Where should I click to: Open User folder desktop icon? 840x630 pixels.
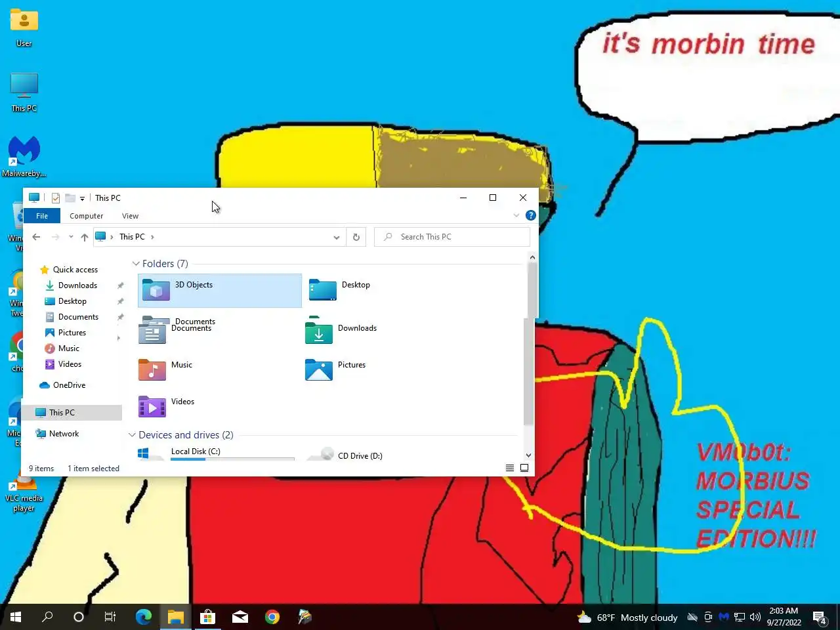click(24, 28)
